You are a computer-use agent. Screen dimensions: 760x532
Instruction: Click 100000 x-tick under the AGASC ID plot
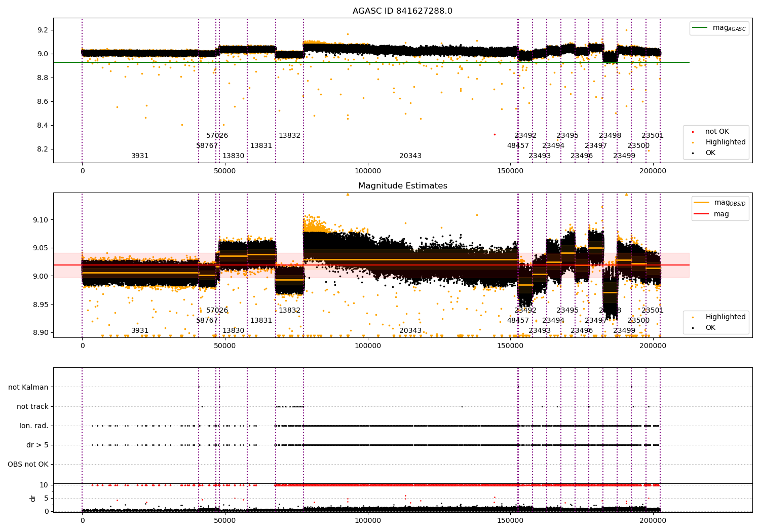[367, 171]
